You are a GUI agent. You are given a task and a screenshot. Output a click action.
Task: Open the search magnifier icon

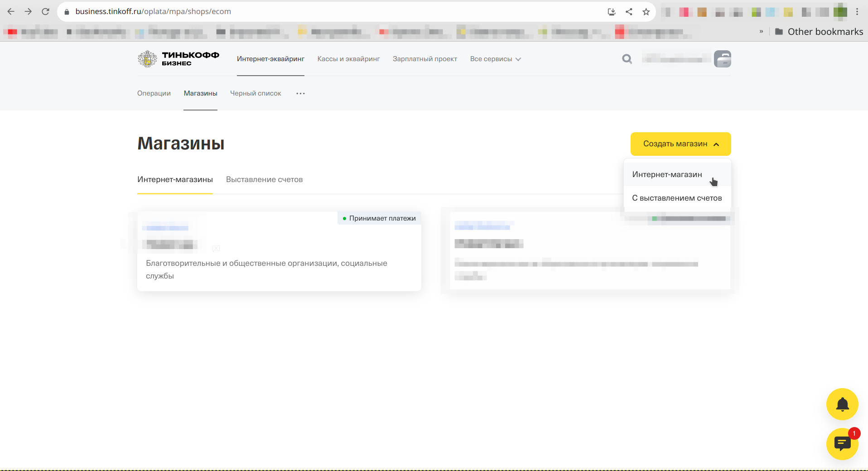(x=627, y=59)
